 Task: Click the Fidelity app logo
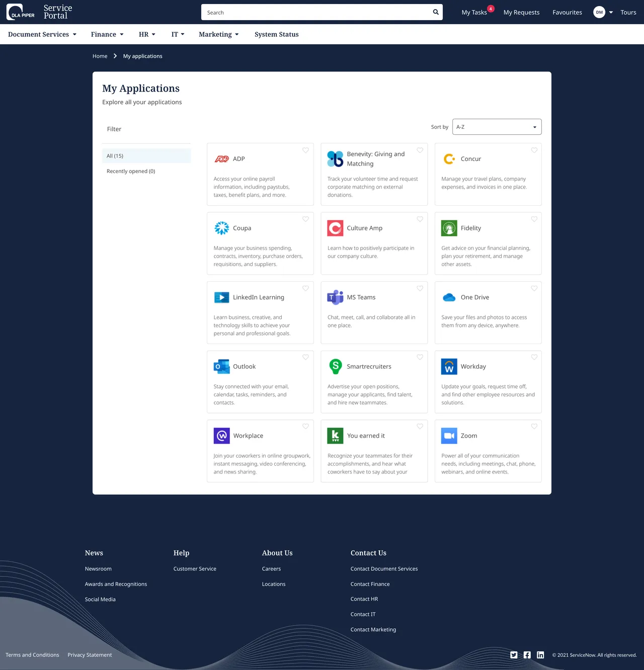(x=449, y=228)
